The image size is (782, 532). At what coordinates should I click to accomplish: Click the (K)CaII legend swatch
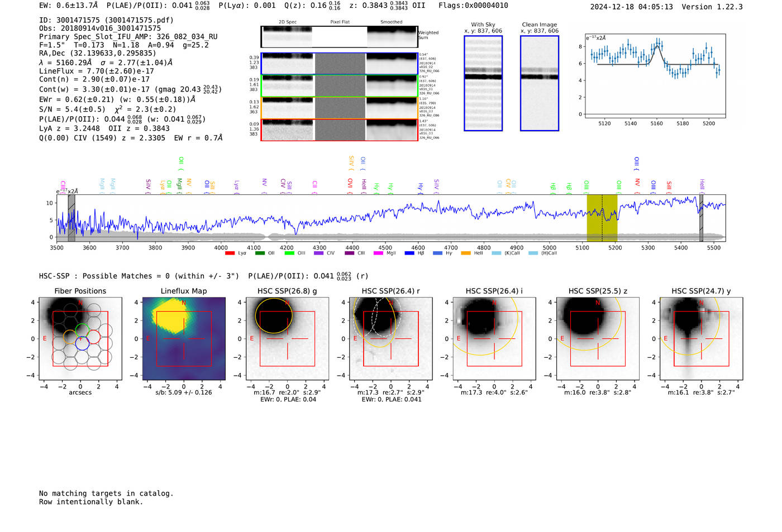click(496, 253)
